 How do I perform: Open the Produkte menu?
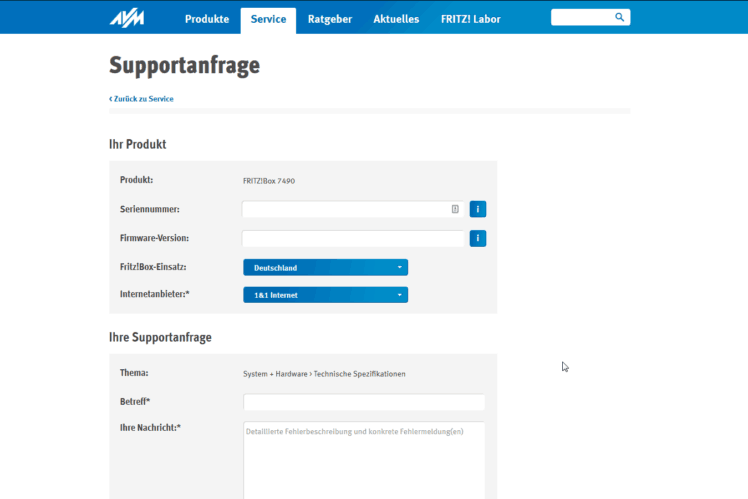click(207, 19)
